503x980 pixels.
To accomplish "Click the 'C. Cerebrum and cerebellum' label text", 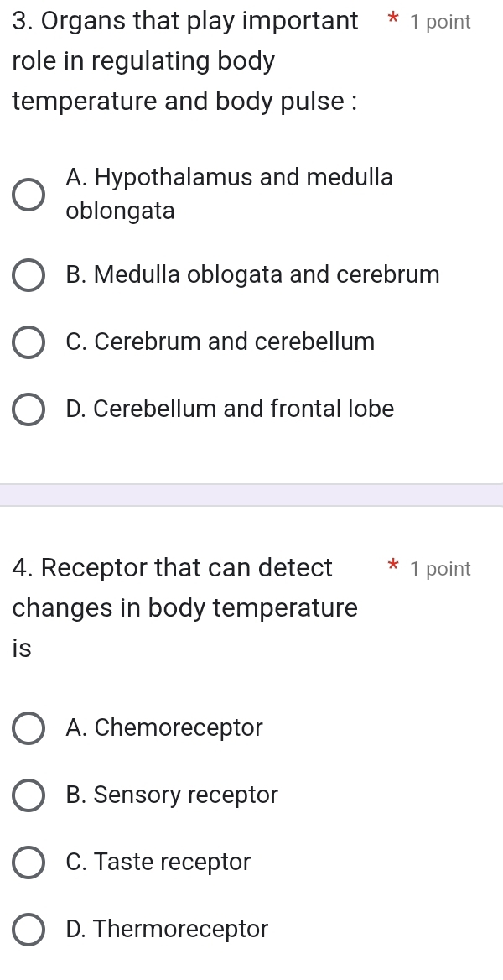I will pos(220,342).
